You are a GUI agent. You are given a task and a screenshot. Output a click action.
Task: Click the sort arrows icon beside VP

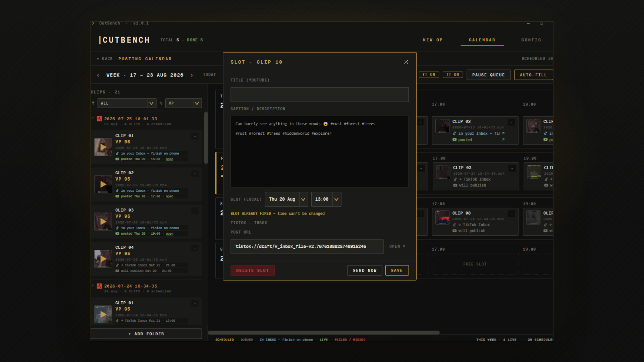pos(161,103)
